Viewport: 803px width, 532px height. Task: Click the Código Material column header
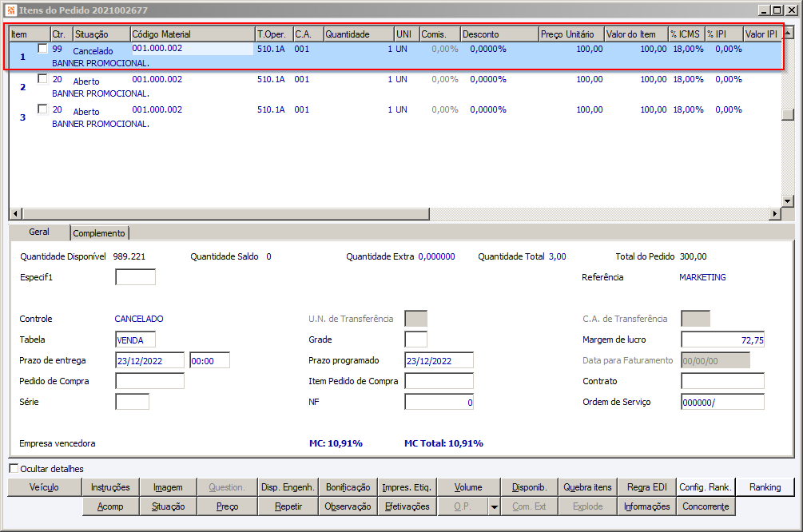click(192, 34)
